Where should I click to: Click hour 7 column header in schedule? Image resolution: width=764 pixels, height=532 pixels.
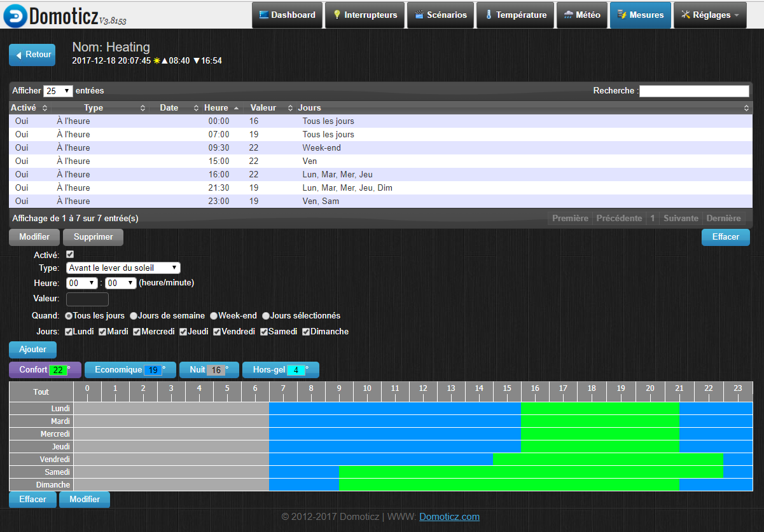click(x=283, y=392)
